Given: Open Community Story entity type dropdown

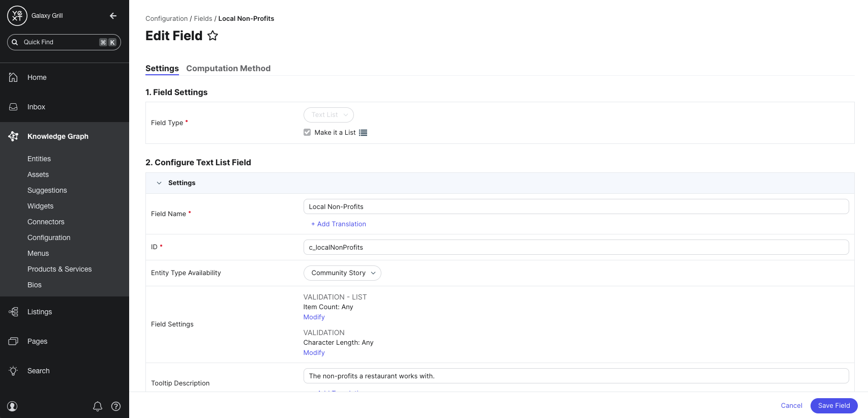Looking at the screenshot, I should [342, 273].
